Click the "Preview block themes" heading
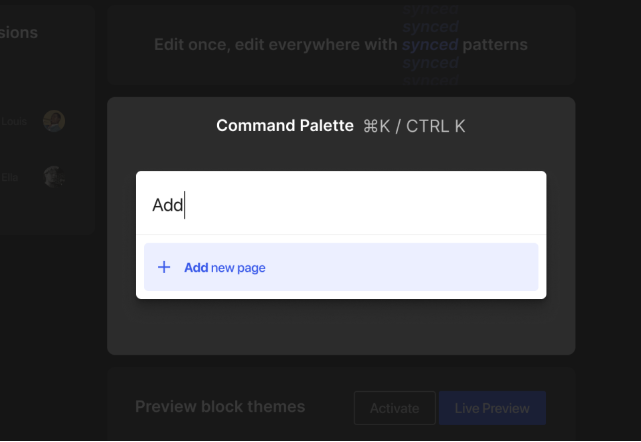 [x=220, y=406]
